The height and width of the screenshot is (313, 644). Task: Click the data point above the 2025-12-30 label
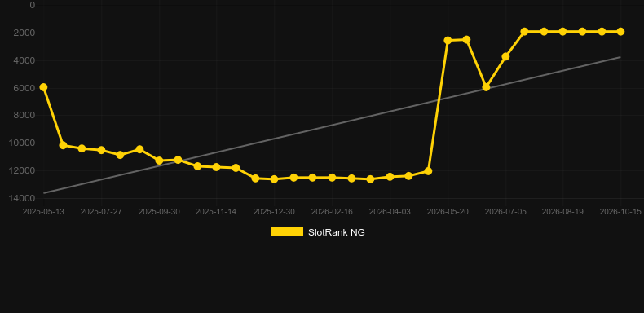pos(274,179)
